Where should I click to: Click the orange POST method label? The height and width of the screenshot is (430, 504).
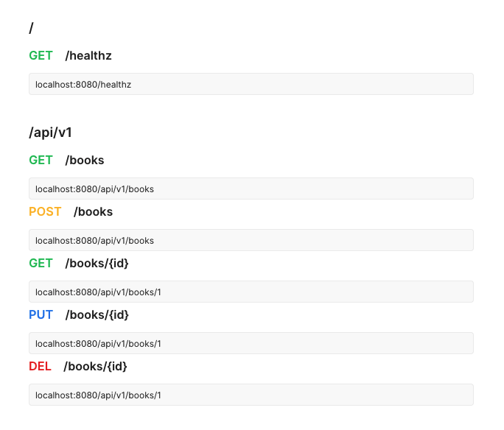pos(45,211)
